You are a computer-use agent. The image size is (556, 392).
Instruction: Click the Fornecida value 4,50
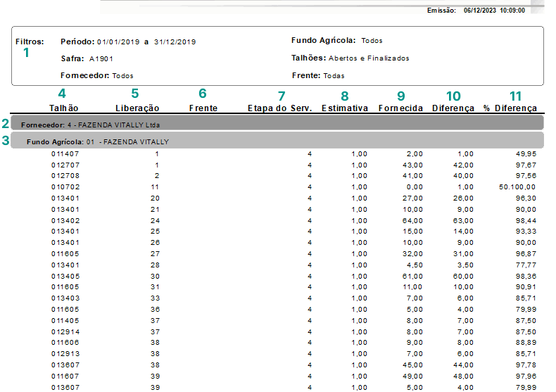point(415,265)
